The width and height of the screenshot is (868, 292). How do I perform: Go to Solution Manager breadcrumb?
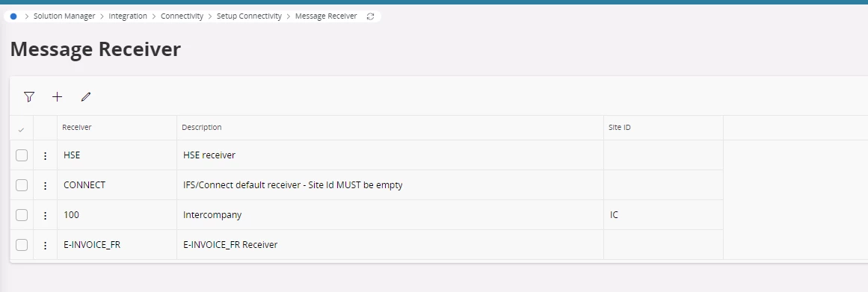[64, 16]
